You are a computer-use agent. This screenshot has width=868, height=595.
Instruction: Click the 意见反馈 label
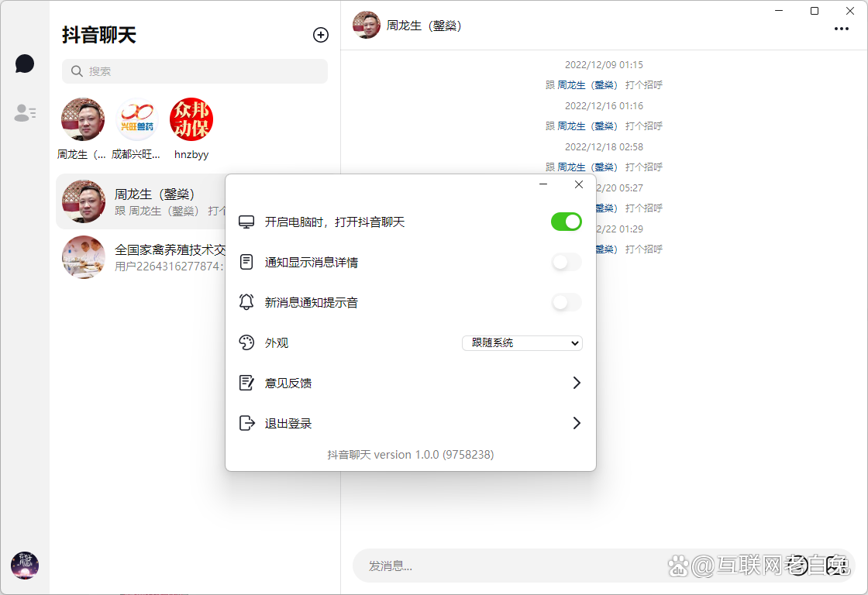tap(288, 383)
